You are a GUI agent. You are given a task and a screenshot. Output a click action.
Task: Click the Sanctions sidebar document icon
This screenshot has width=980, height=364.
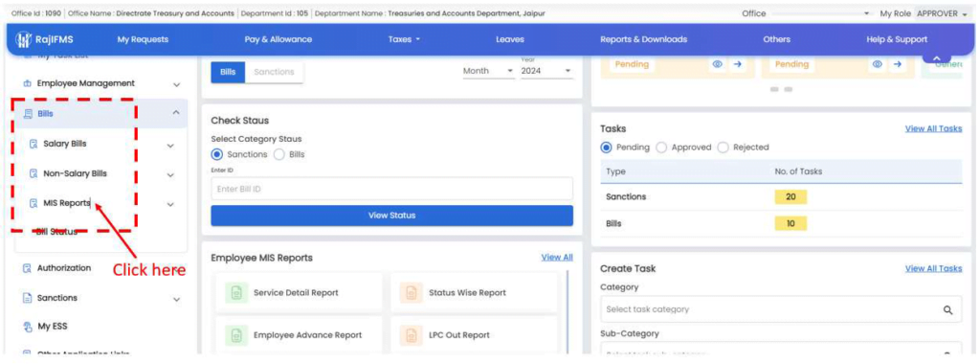pos(27,298)
